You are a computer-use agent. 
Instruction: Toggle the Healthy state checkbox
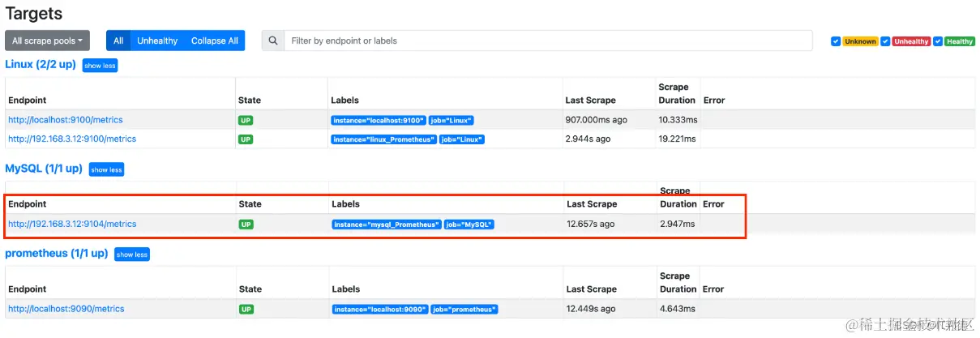[x=937, y=41]
